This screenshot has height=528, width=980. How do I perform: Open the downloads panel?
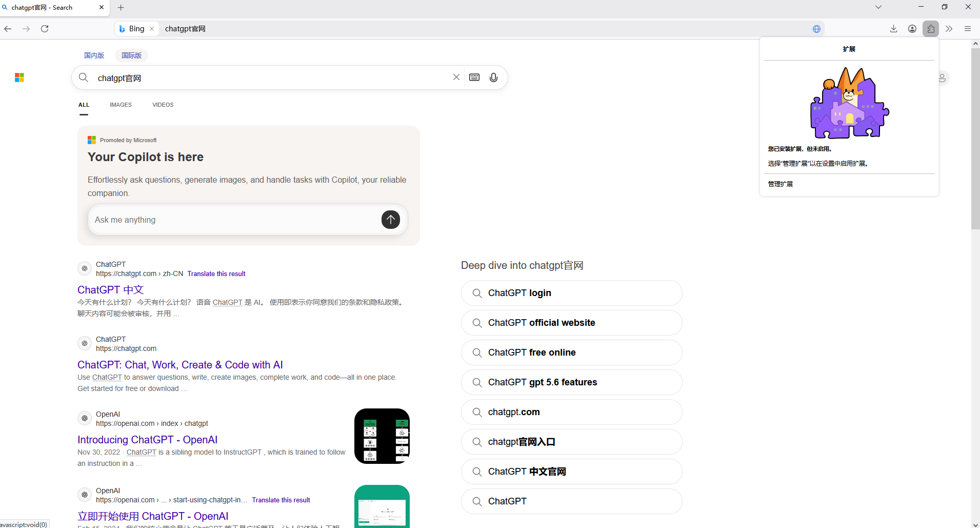tap(893, 29)
